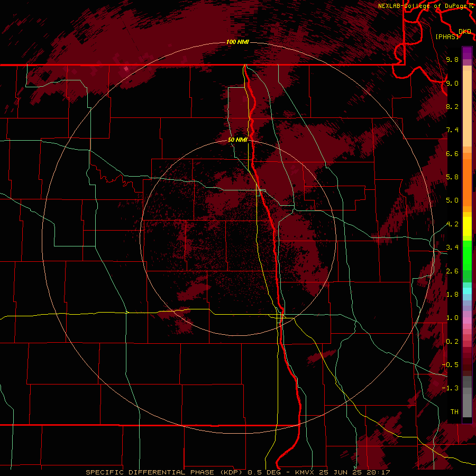Click the 1.8 legend value
476x476 pixels.
[452, 295]
